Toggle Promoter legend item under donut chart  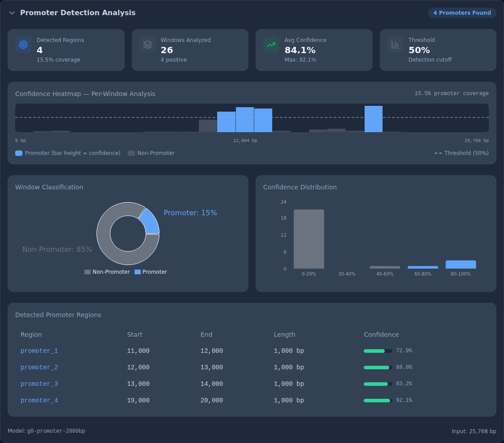click(151, 272)
